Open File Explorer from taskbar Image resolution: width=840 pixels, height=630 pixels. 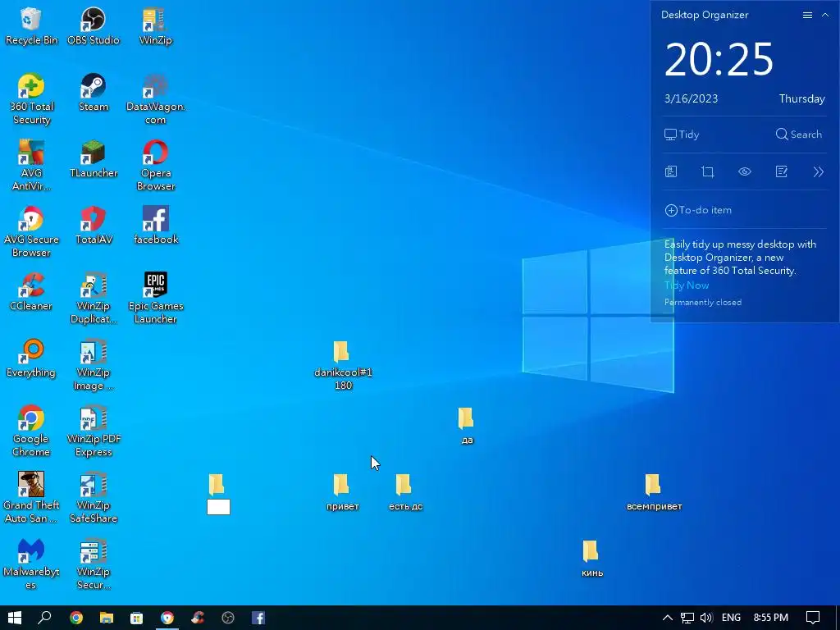click(x=107, y=618)
